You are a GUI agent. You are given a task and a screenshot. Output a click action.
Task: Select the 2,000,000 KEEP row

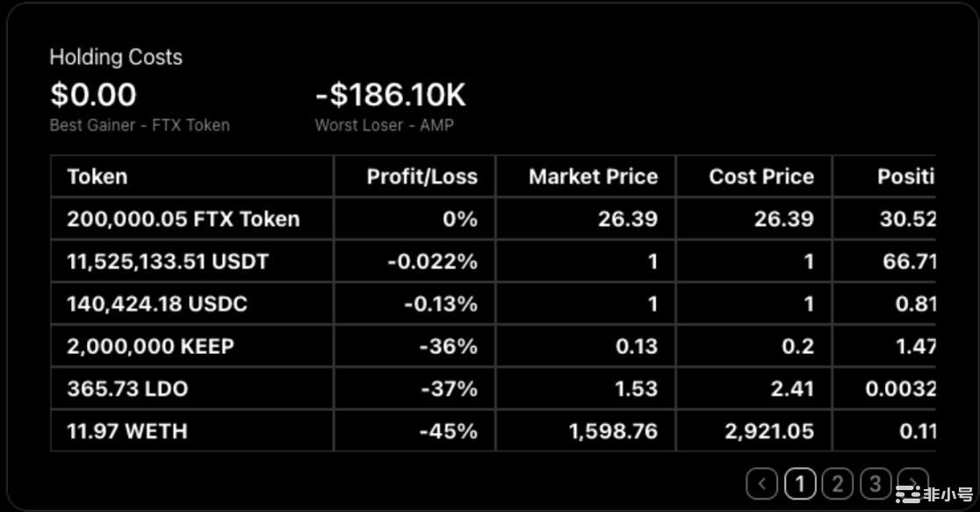[150, 346]
